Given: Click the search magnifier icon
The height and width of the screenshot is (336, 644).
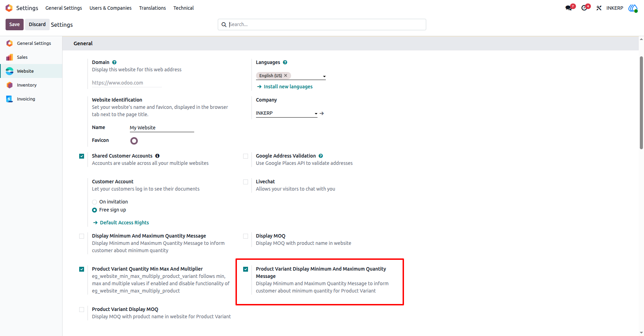Looking at the screenshot, I should coord(224,25).
